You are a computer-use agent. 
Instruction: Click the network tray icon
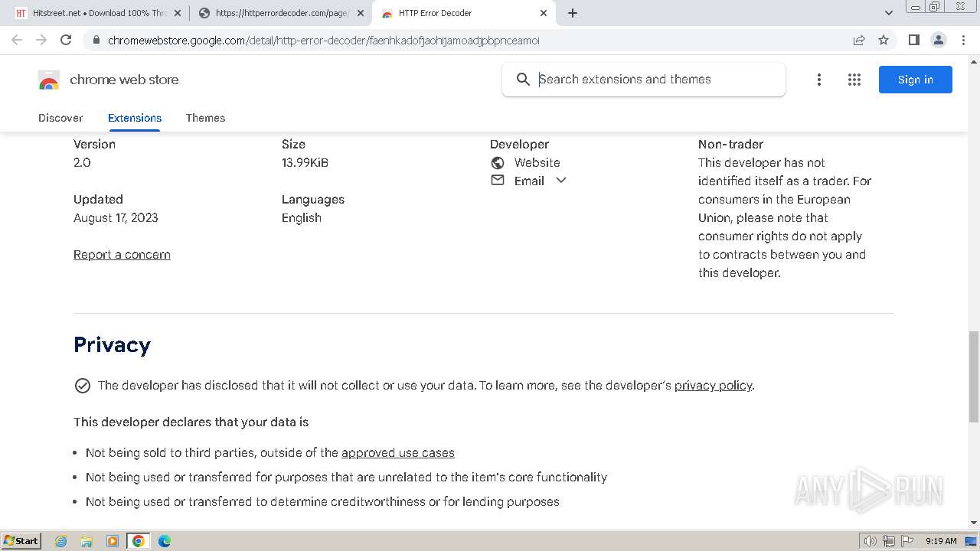click(x=889, y=541)
